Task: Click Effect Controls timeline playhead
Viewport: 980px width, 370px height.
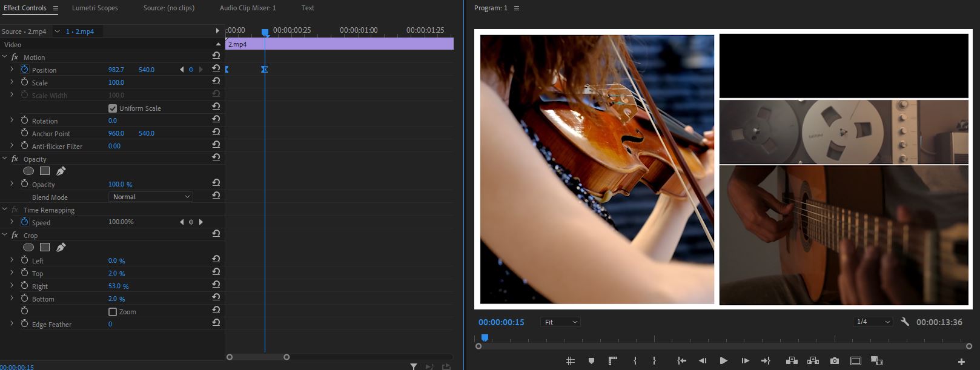Action: click(265, 33)
